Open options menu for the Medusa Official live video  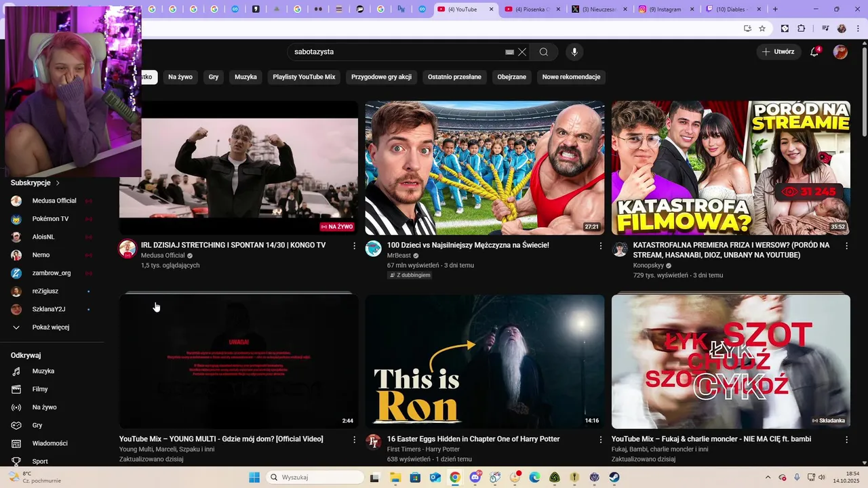point(354,246)
